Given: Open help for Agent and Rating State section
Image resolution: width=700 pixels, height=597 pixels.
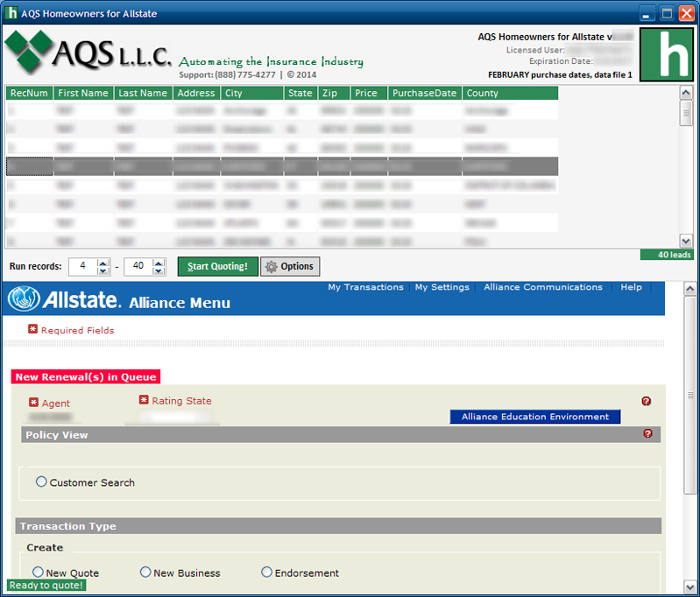Looking at the screenshot, I should click(646, 401).
